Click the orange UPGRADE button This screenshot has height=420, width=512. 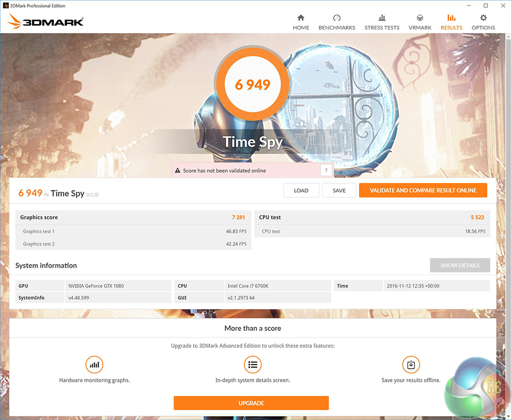pyautogui.click(x=251, y=403)
